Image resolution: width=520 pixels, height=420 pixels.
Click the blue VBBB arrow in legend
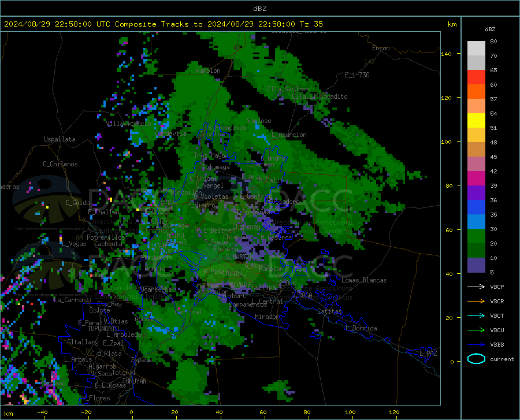(476, 344)
